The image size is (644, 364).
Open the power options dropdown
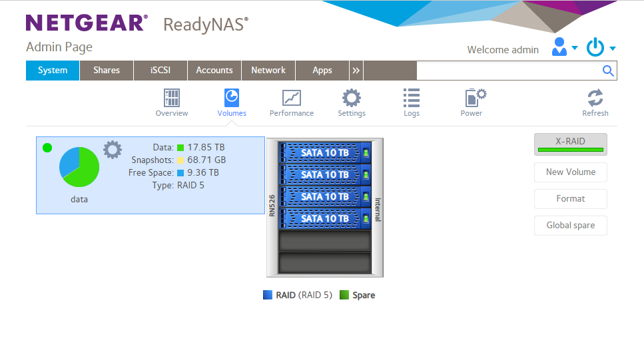click(x=601, y=48)
